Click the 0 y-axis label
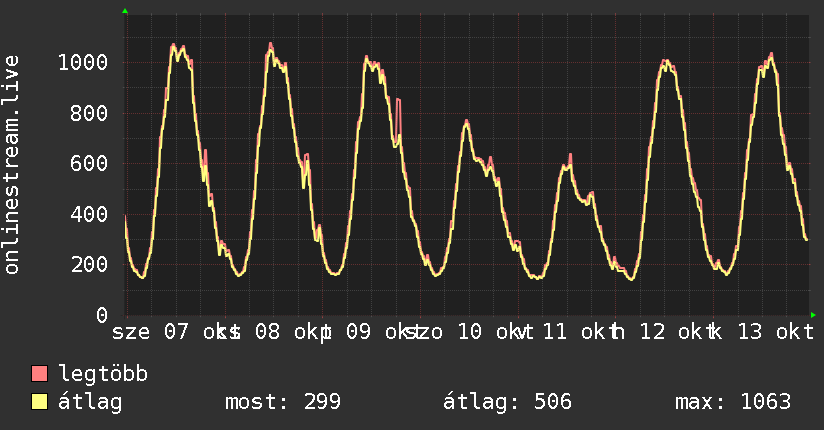824x430 pixels. click(x=102, y=315)
